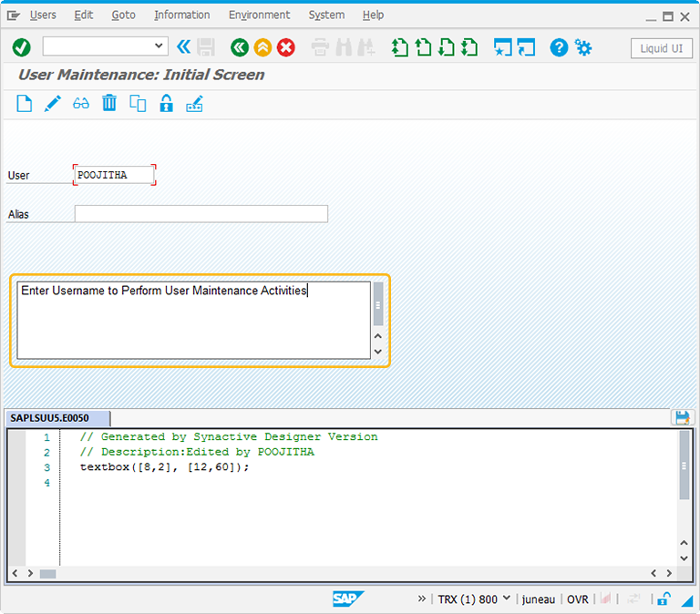Screen dimensions: 700x614
Task: Click the far-right horizontal scroll right arrow
Action: pyautogui.click(x=669, y=573)
